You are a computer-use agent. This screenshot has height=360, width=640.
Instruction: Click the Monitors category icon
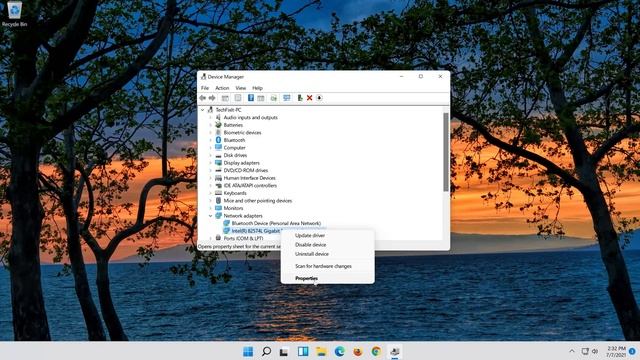tap(218, 208)
